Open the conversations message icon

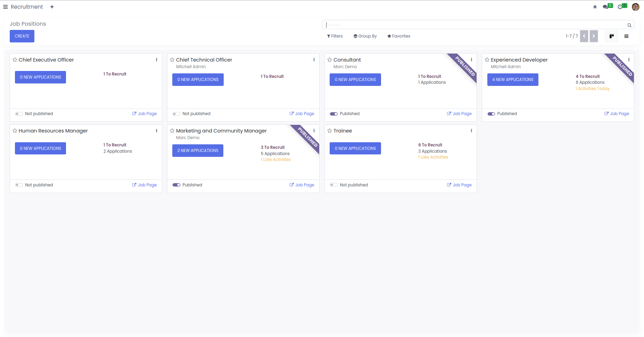(605, 7)
